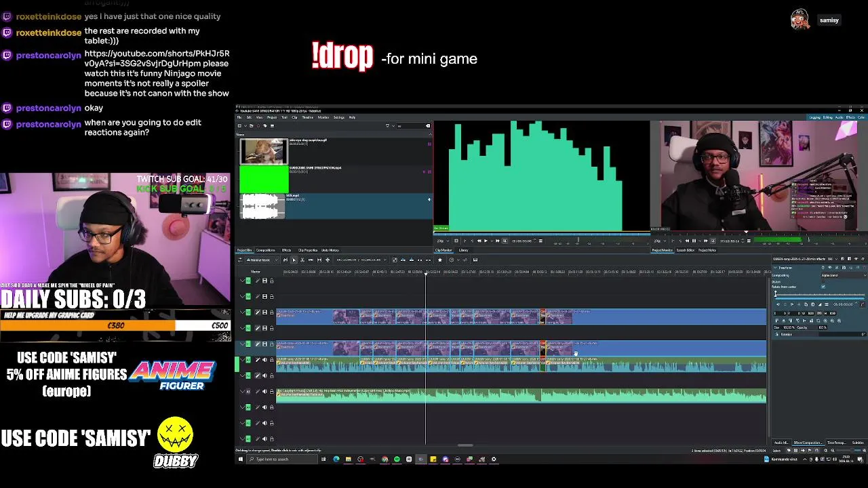Click the filter funnel icon in project bin
This screenshot has width=868, height=488.
tap(387, 125)
